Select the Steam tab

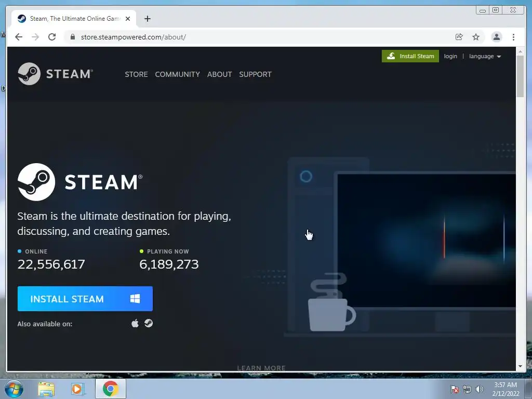[74, 19]
